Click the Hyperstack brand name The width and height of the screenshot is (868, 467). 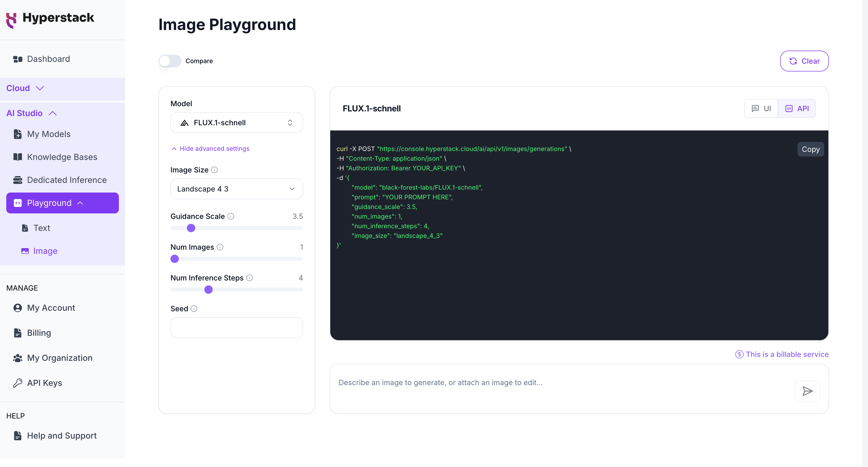58,18
